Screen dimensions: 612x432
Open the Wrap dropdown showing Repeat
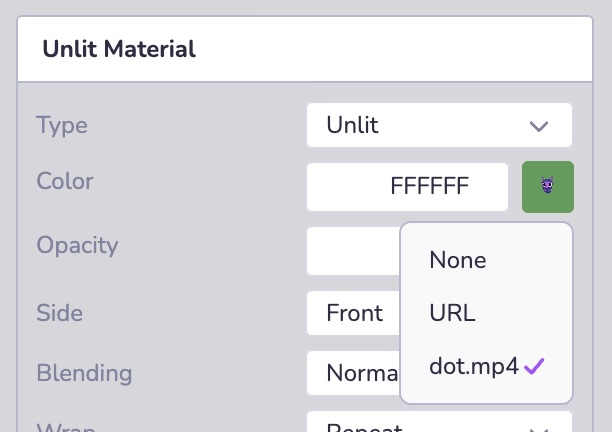pyautogui.click(x=439, y=424)
